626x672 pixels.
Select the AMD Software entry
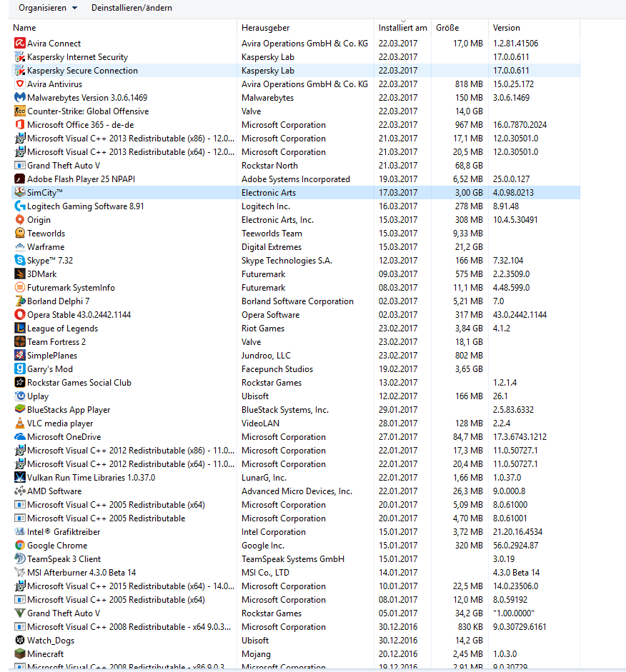click(295, 491)
